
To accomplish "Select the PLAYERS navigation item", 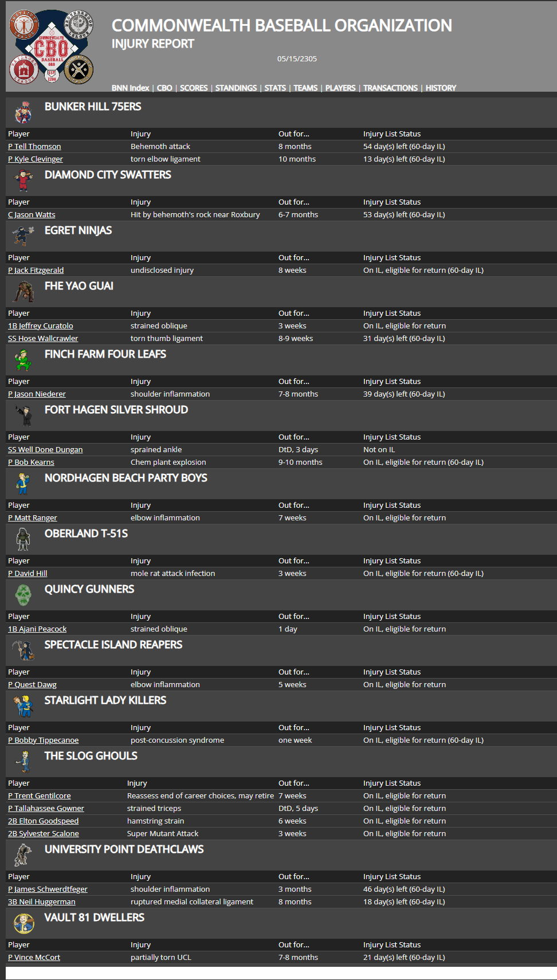I will coord(340,88).
